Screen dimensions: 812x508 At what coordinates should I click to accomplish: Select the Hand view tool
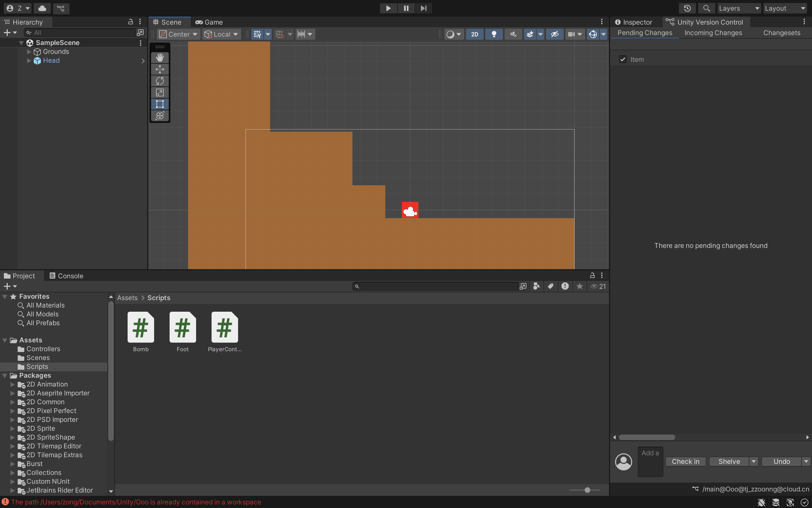pos(160,57)
